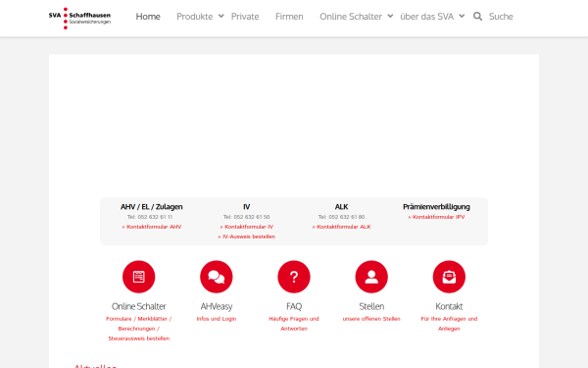Image resolution: width=588 pixels, height=368 pixels.
Task: Open the AHVeasy chat bubbles icon
Action: [x=217, y=277]
